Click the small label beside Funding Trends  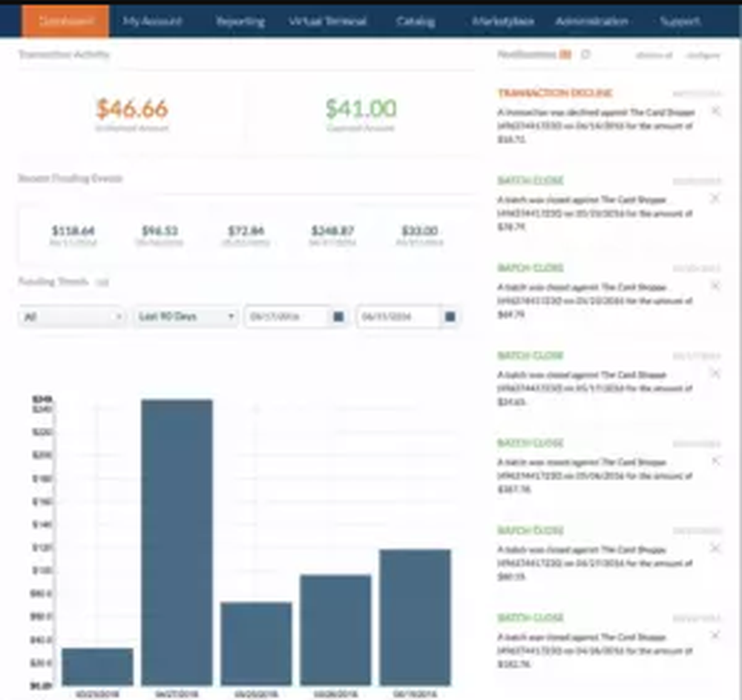[102, 283]
